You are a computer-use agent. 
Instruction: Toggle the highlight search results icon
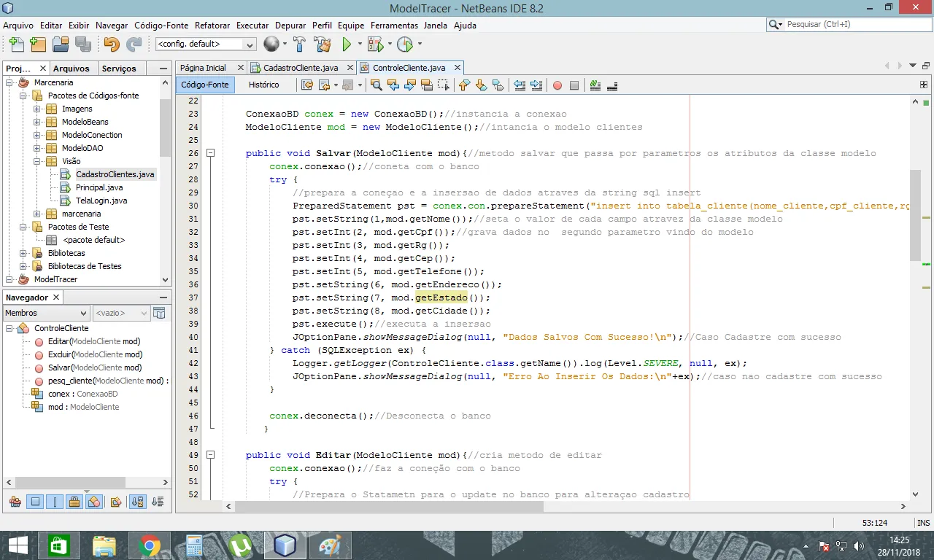(x=426, y=85)
